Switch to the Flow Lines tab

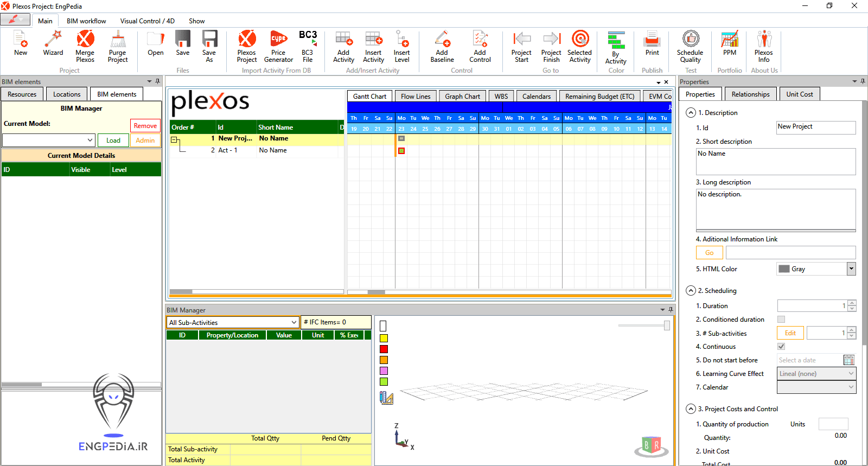pos(416,97)
